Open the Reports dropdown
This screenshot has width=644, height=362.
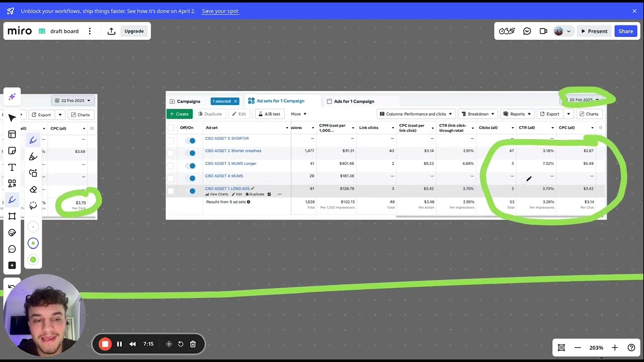coord(517,114)
